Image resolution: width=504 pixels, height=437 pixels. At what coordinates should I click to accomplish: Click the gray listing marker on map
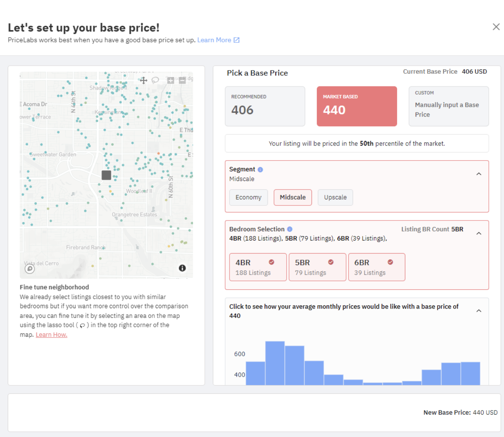[106, 175]
